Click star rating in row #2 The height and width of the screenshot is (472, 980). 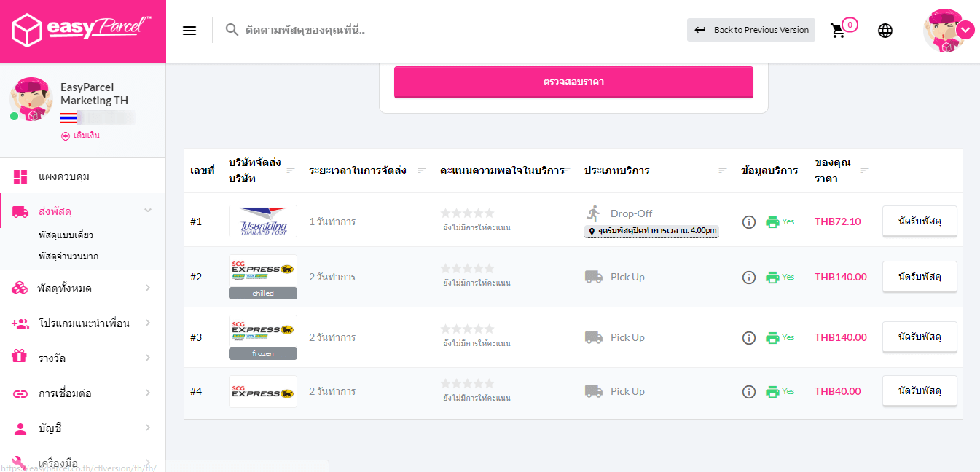(468, 269)
